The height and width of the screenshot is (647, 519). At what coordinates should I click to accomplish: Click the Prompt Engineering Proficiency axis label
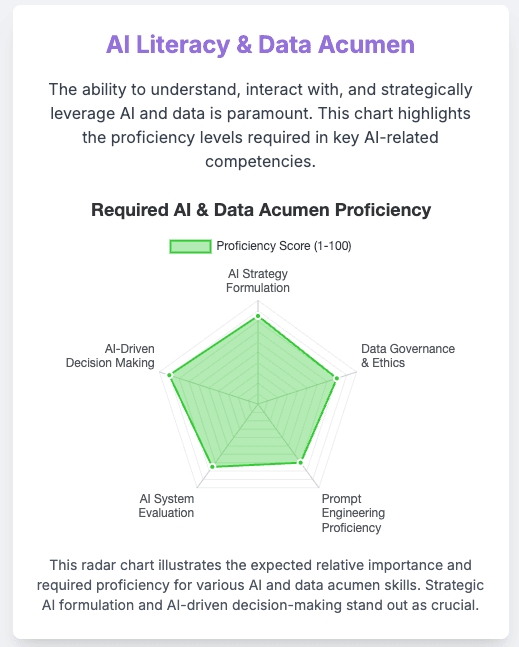point(353,513)
